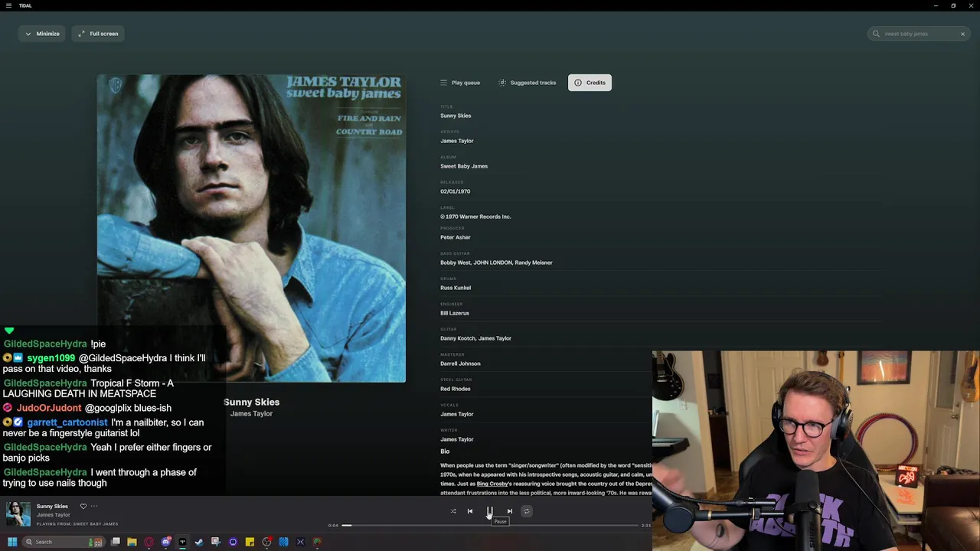
Task: Click 'Playing from: Sweet Baby James' label
Action: coord(77,524)
